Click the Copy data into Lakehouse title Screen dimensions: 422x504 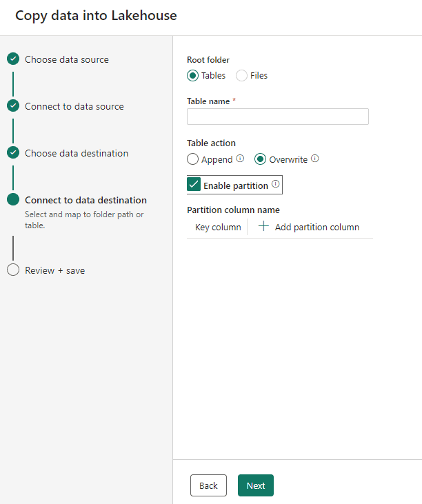[x=96, y=16]
